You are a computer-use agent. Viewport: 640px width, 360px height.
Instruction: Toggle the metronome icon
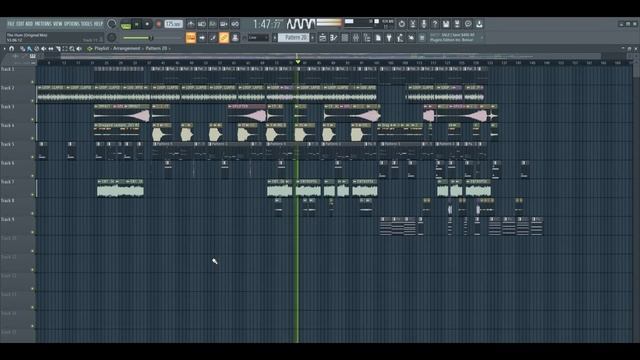coord(191,24)
